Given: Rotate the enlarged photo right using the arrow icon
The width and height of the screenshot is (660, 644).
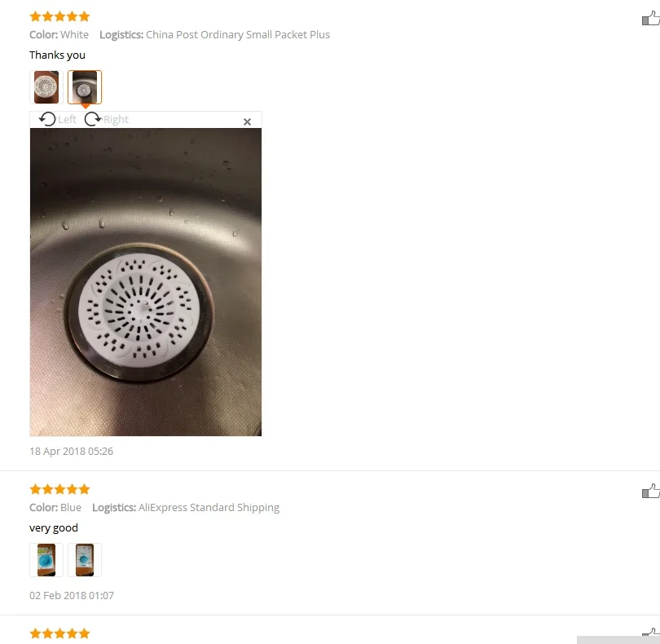Looking at the screenshot, I should [93, 119].
